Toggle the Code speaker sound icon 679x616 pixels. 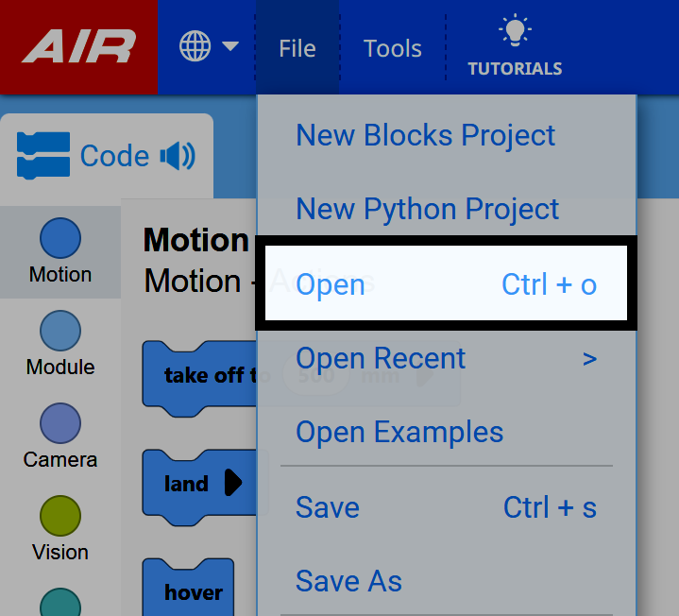(177, 156)
